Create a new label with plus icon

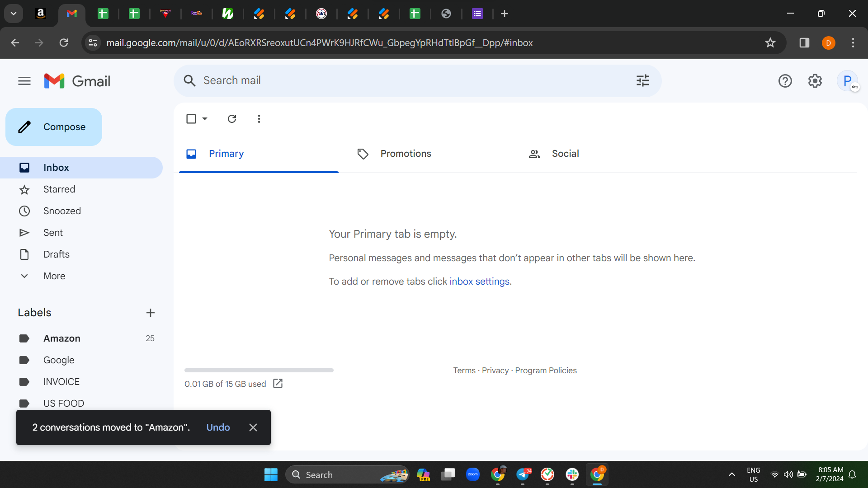point(151,313)
